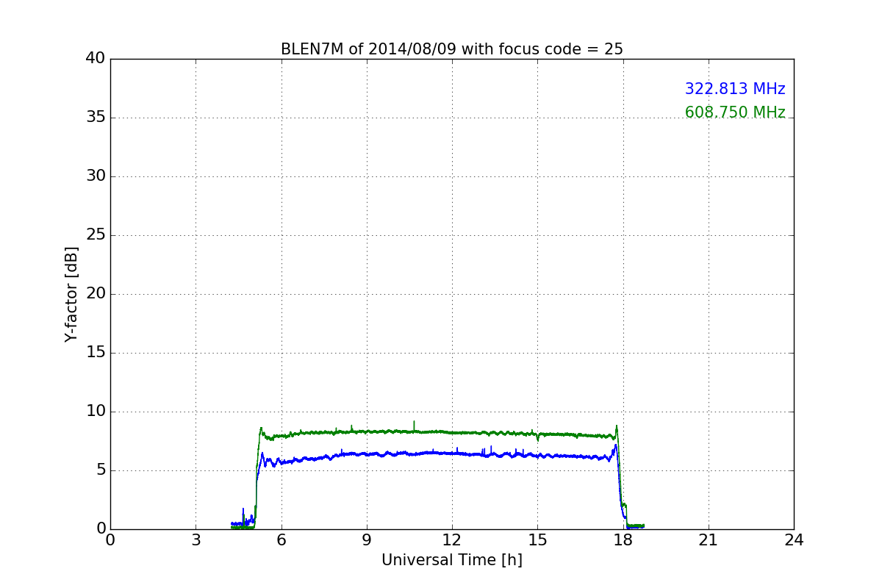Click the x-axis tick label 12
Screen dimensions: 882x588
coord(452,540)
